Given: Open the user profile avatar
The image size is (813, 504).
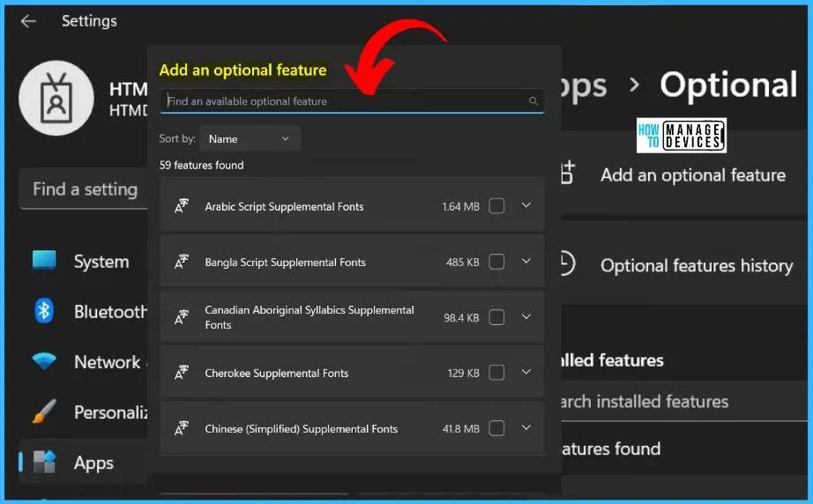Looking at the screenshot, I should pos(56,98).
